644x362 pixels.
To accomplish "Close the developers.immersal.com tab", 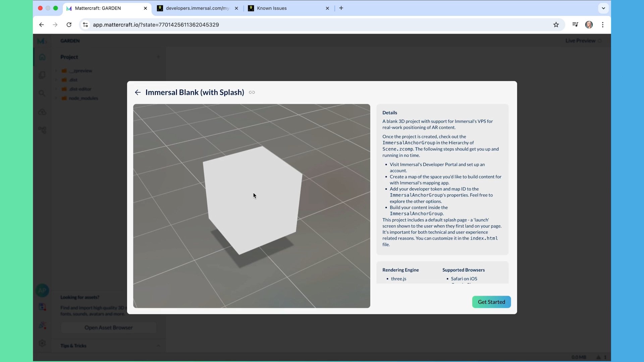I will pos(236,8).
